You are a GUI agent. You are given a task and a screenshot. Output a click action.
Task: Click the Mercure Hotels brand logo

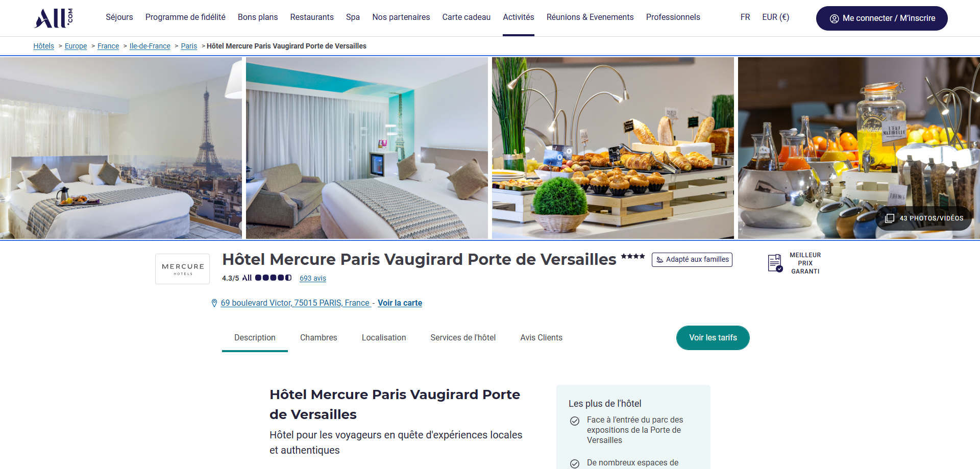pyautogui.click(x=183, y=269)
